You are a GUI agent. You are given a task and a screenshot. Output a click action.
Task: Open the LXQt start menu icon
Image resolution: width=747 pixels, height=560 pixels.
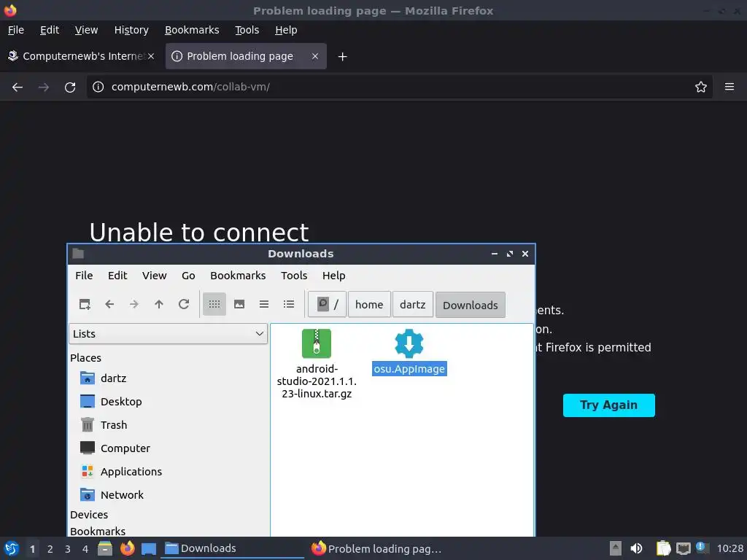[12, 548]
